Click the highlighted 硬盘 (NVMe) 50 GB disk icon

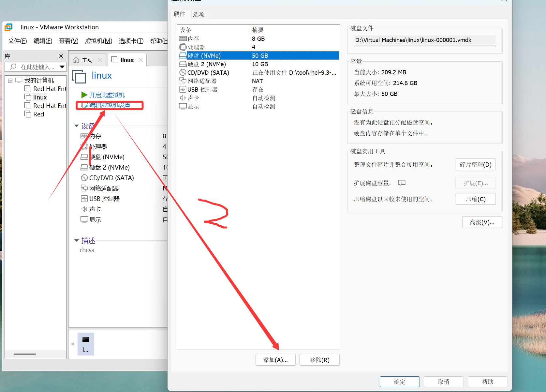click(183, 55)
